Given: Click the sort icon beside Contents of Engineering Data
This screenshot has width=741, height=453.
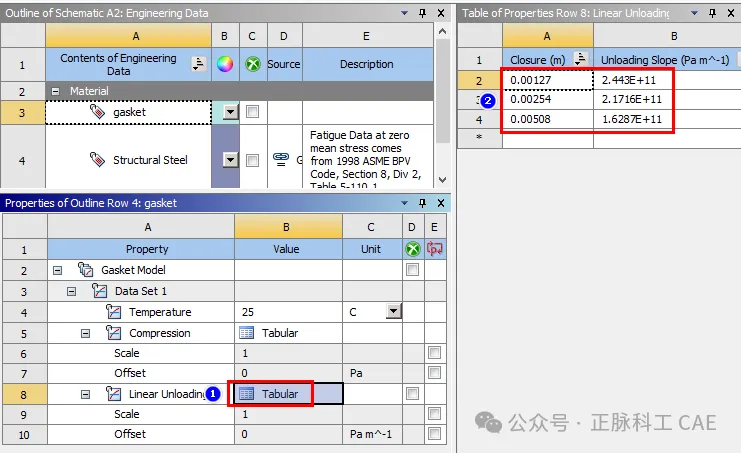Looking at the screenshot, I should (199, 64).
